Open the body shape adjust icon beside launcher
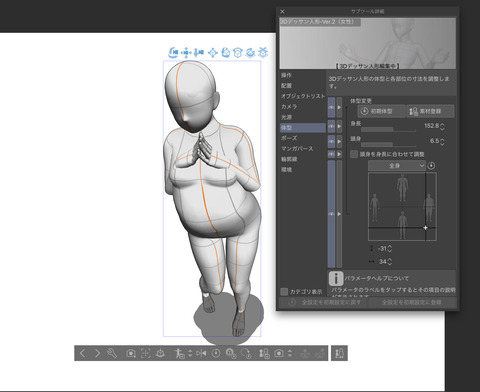 pyautogui.click(x=339, y=353)
